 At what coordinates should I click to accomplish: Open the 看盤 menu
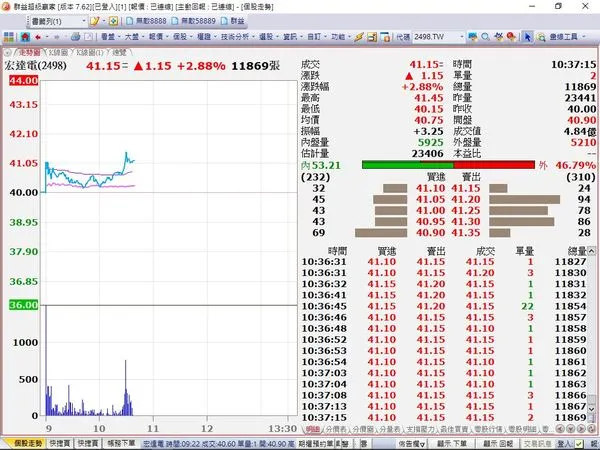click(x=111, y=37)
